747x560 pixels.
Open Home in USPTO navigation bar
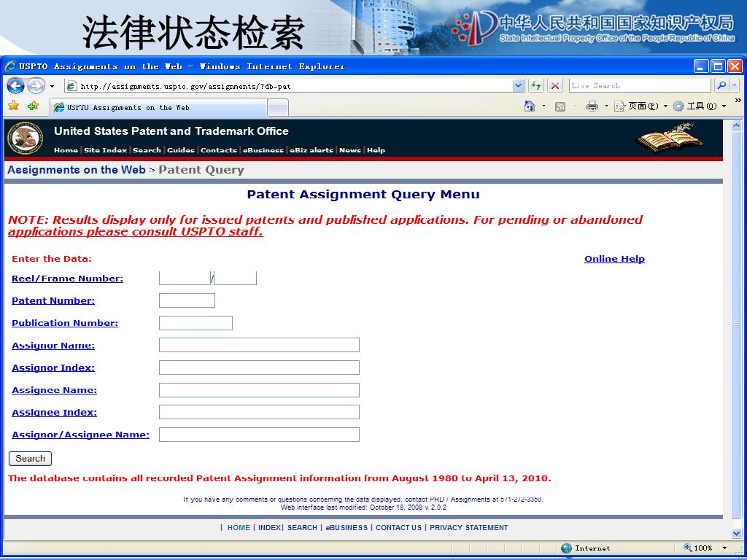[66, 150]
